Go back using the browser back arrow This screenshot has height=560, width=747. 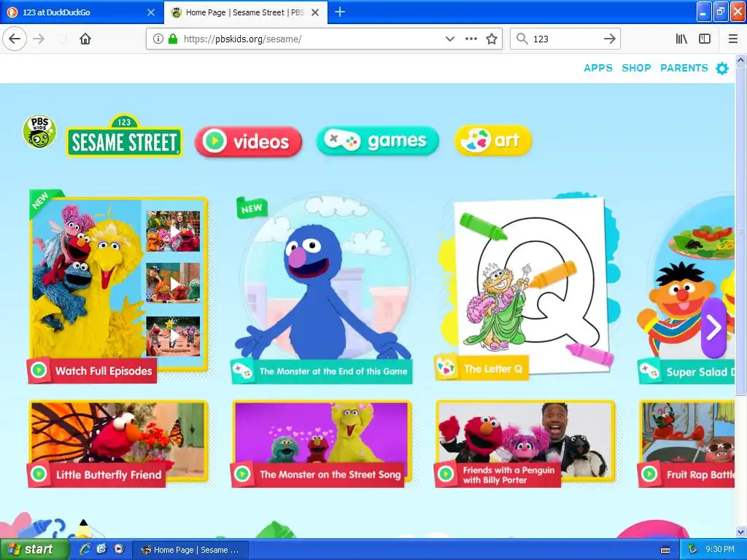(15, 39)
